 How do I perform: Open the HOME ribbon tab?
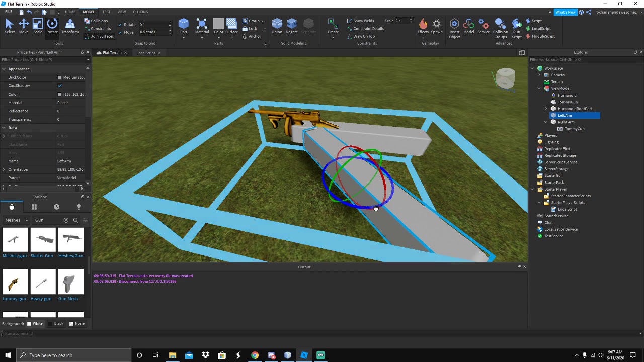pyautogui.click(x=70, y=12)
